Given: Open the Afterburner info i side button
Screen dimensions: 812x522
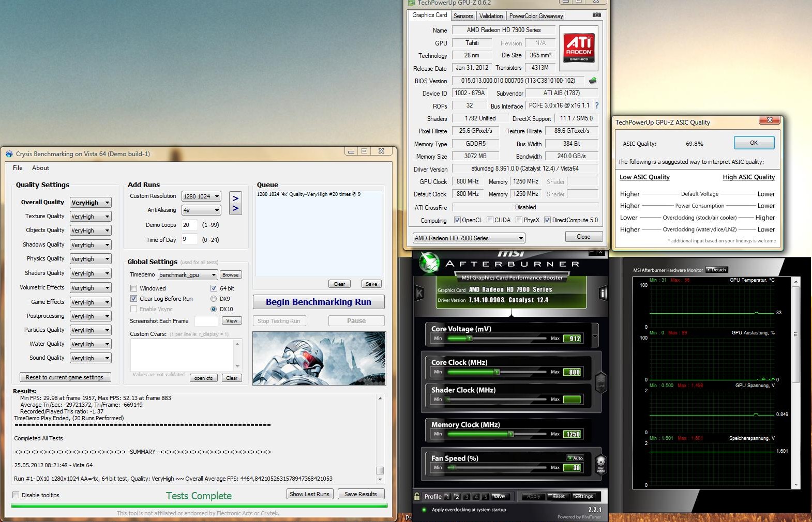Looking at the screenshot, I should [603, 294].
